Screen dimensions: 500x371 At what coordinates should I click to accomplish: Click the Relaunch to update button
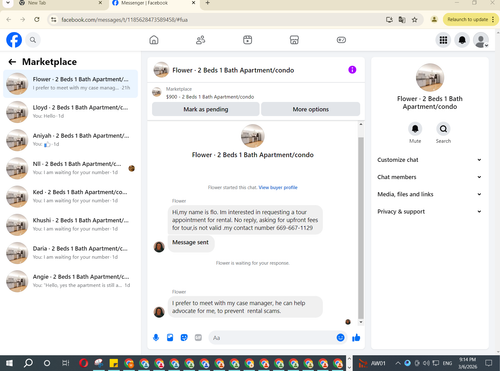click(470, 20)
